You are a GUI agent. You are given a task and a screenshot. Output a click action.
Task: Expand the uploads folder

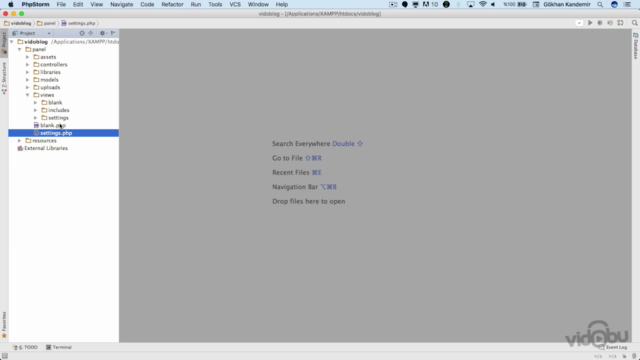tap(28, 87)
